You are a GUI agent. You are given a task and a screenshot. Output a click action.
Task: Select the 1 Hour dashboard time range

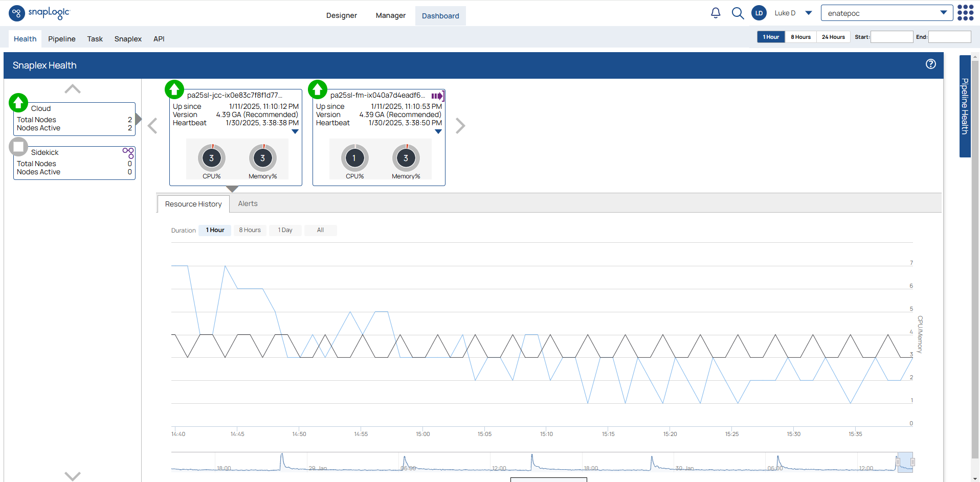771,37
